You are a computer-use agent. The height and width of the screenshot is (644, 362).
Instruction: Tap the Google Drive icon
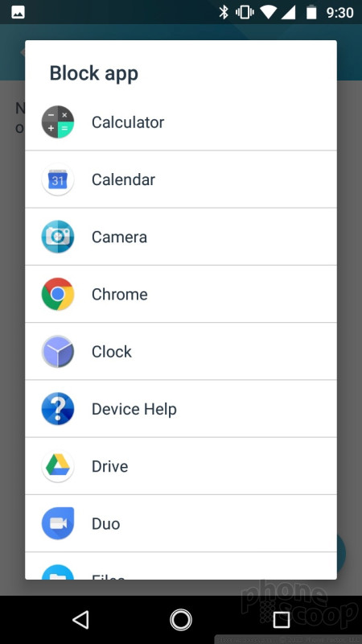coord(58,466)
